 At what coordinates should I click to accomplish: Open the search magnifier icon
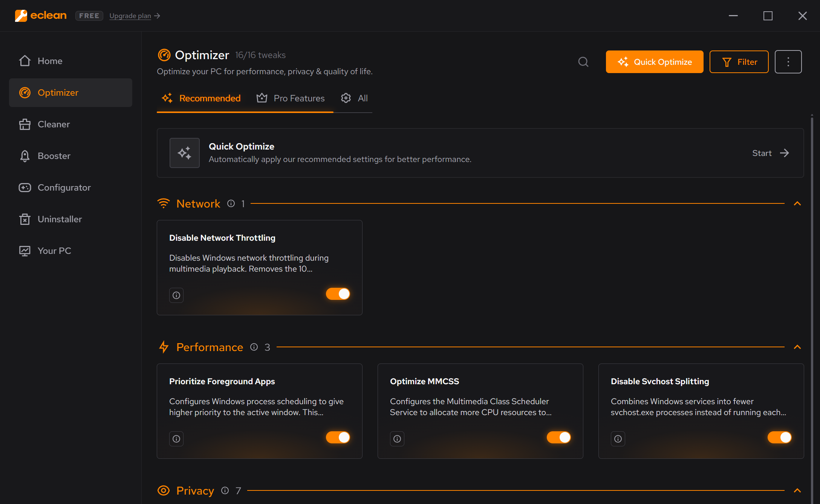click(583, 62)
